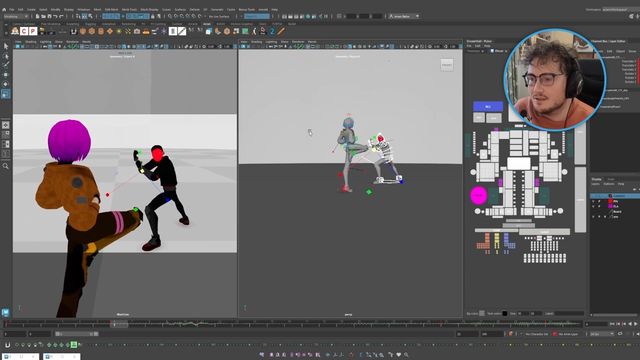Open the File menu
This screenshot has height=360, width=640.
coord(11,9)
